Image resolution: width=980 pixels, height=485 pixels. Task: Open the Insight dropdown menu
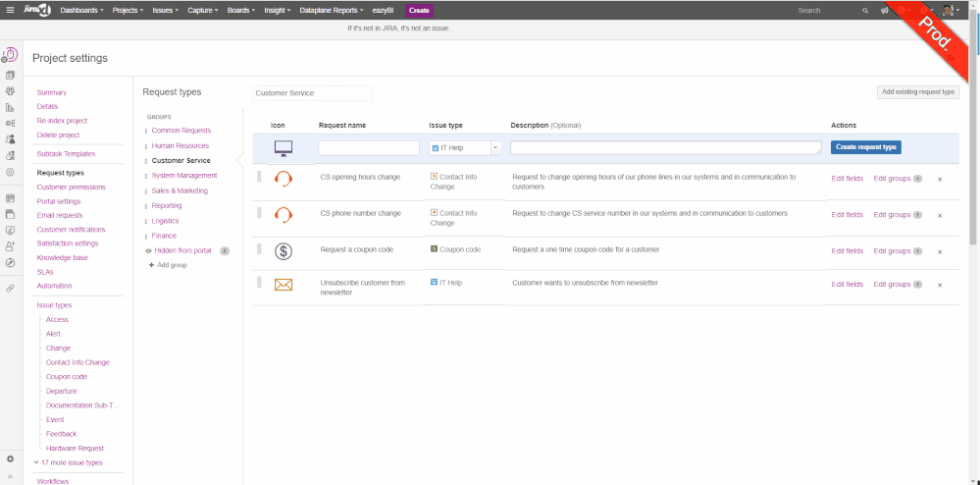(277, 11)
